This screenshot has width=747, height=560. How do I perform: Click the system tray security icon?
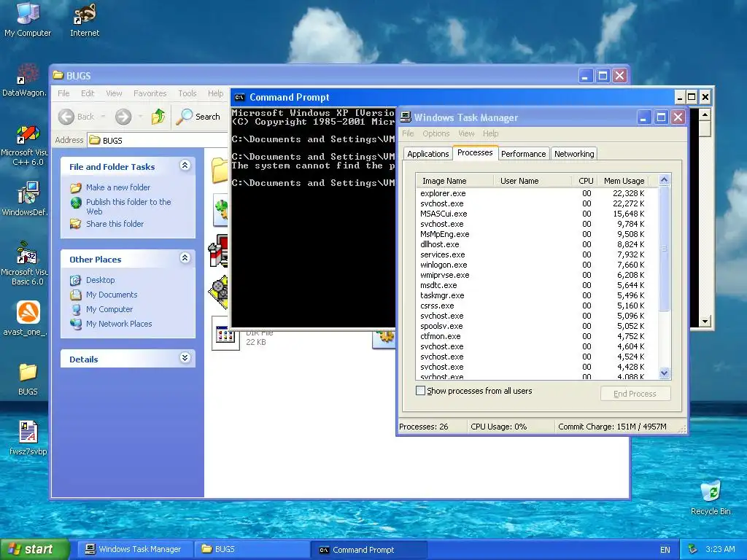click(x=693, y=549)
